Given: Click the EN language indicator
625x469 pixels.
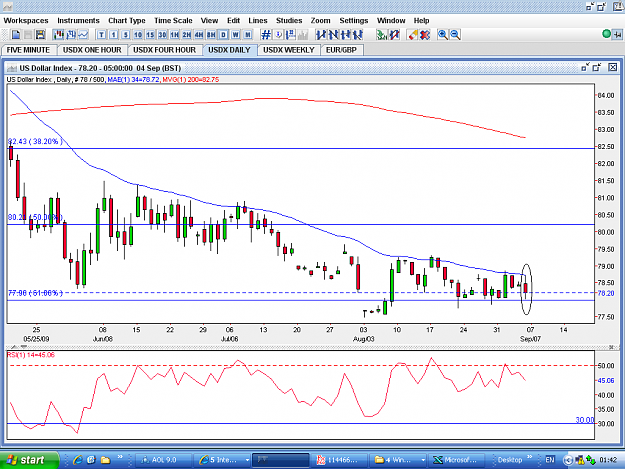Looking at the screenshot, I should (550, 460).
